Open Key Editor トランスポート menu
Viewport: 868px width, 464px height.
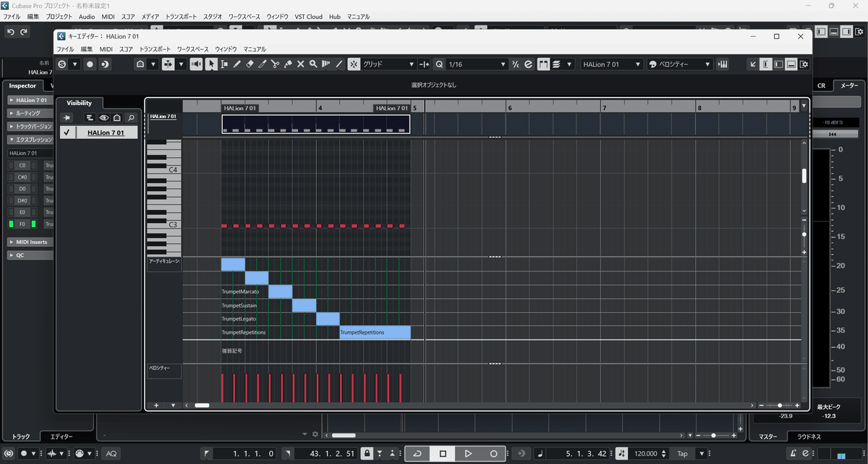tap(155, 49)
